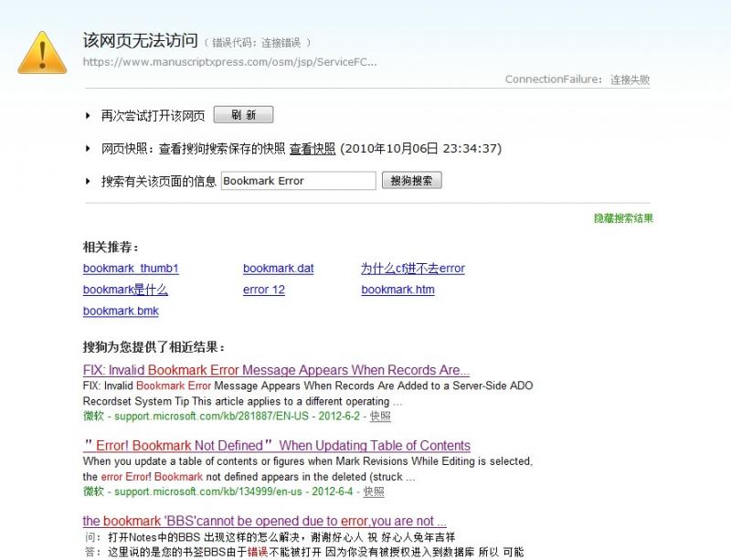This screenshot has width=731, height=560.
Task: Hide search results via 隐藏搜索结果
Action: pyautogui.click(x=623, y=218)
